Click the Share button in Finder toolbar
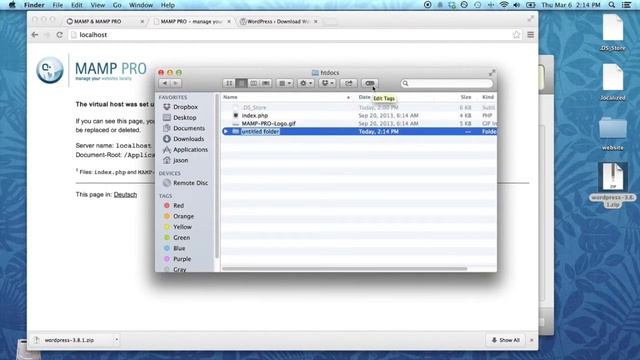Screen dimensions: 640x360 [x=349, y=83]
